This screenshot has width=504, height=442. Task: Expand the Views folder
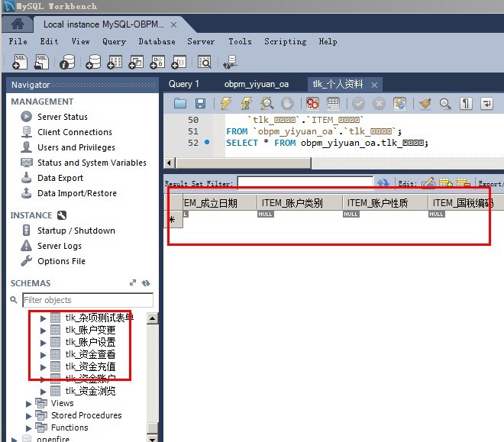coord(28,404)
